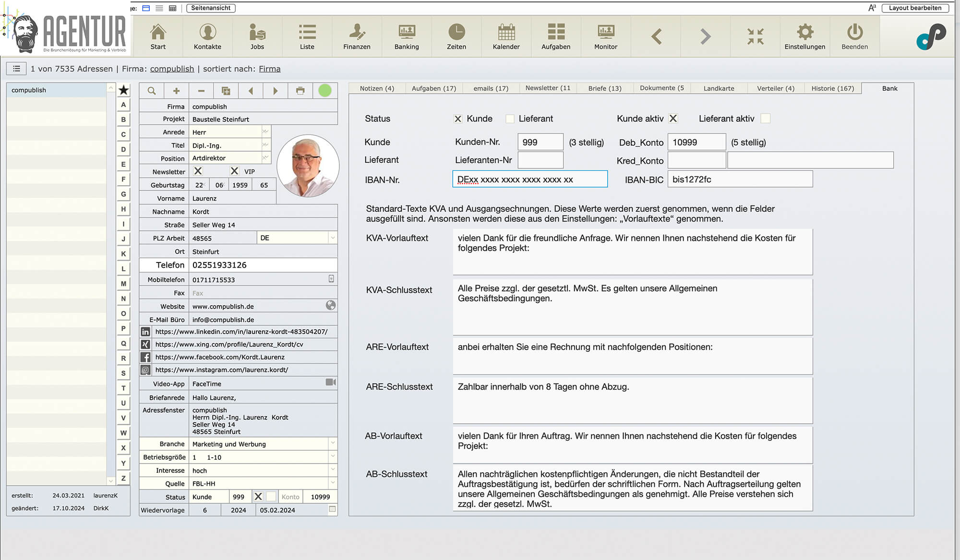Image resolution: width=960 pixels, height=560 pixels.
Task: Open the Anrede dropdown
Action: pyautogui.click(x=265, y=131)
